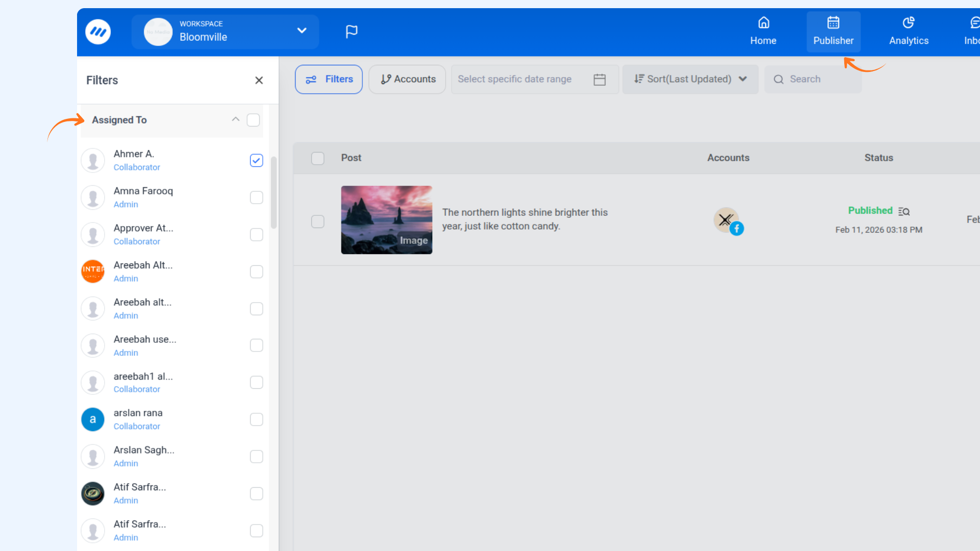Click the Accounts button
980x551 pixels.
coord(407,79)
